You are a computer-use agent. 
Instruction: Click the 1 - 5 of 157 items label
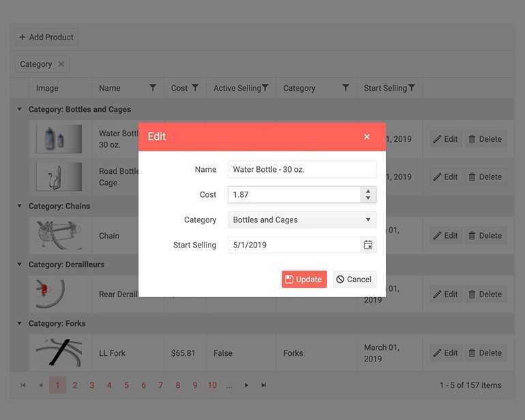470,385
